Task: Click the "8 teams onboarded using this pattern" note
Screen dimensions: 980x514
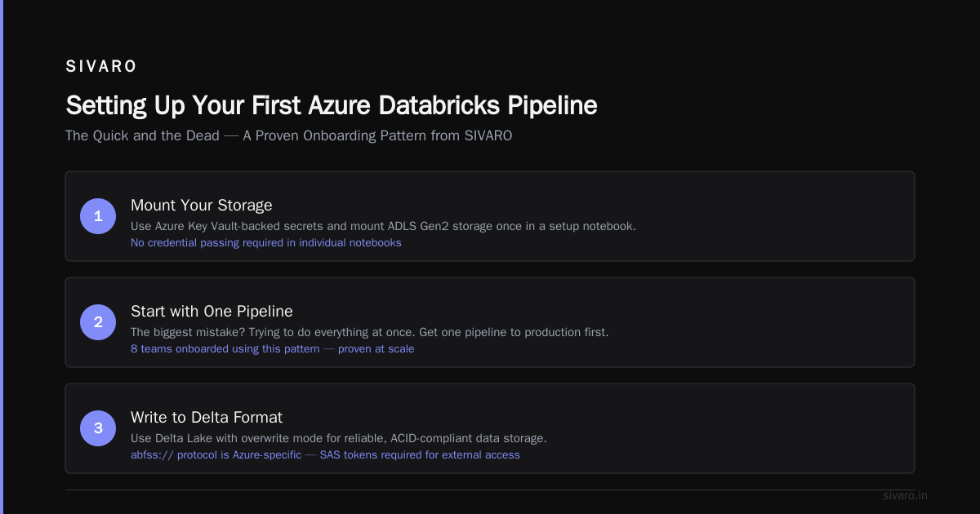Action: 273,349
